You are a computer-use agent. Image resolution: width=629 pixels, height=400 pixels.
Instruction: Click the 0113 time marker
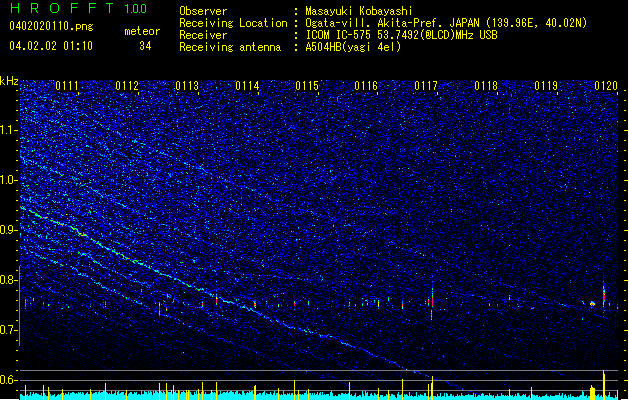tap(187, 86)
